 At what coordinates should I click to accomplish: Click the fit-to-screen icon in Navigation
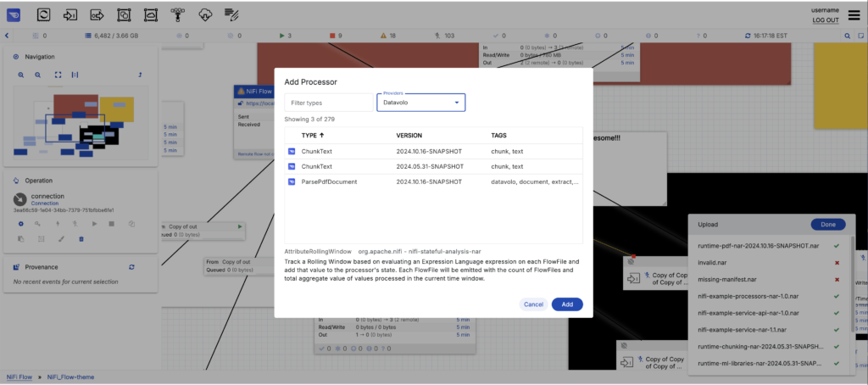point(58,75)
